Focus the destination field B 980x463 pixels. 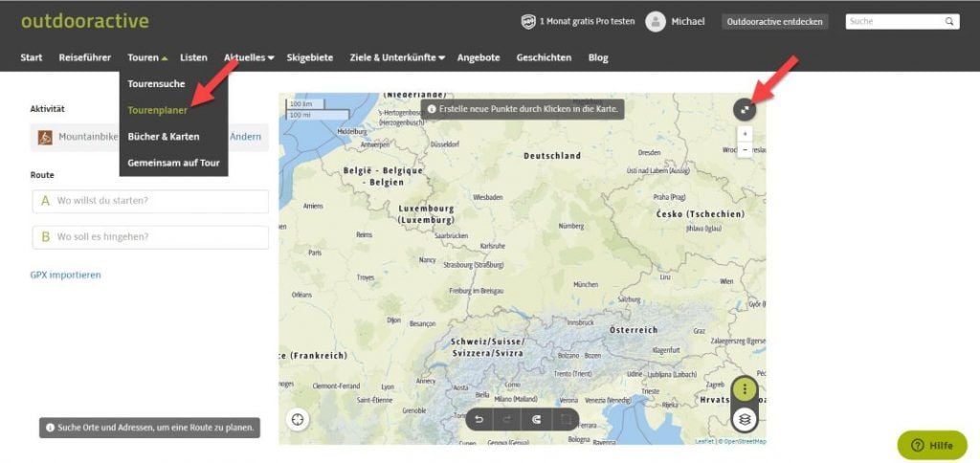(x=150, y=237)
